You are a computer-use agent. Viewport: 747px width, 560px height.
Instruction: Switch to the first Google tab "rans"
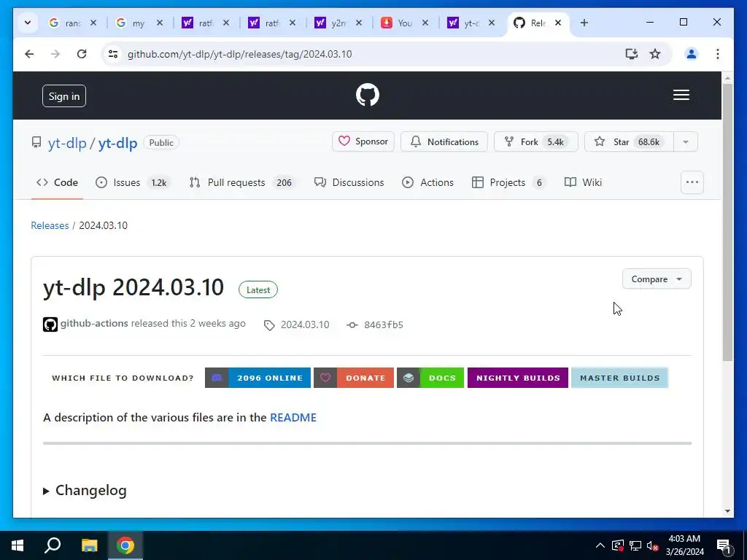coord(72,23)
